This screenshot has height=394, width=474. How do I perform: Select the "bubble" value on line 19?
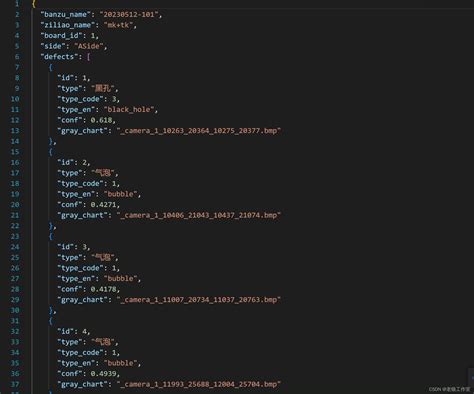click(x=120, y=194)
